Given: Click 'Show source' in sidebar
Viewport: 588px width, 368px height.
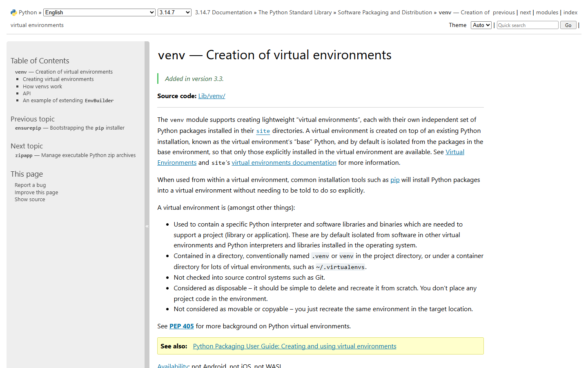Looking at the screenshot, I should click(30, 200).
